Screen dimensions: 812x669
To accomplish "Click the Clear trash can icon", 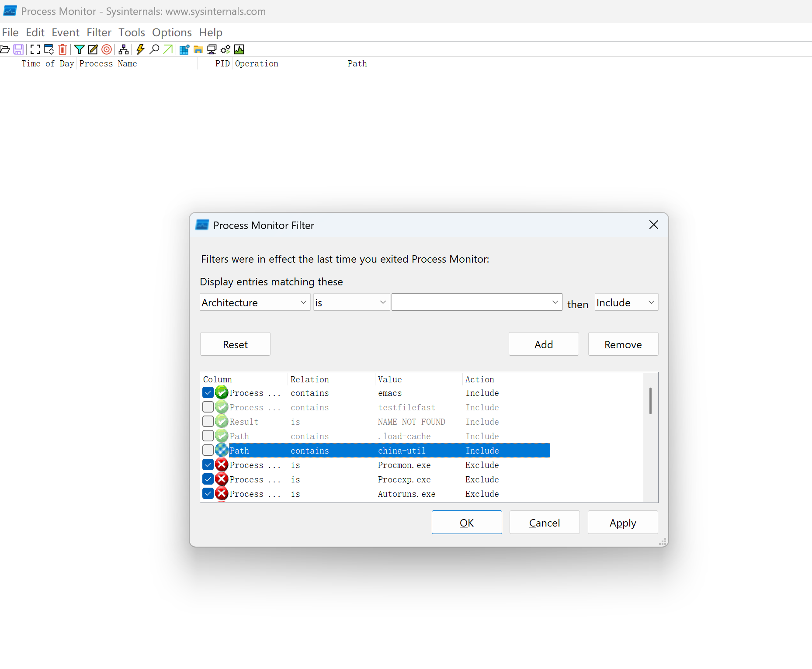I will pos(62,49).
